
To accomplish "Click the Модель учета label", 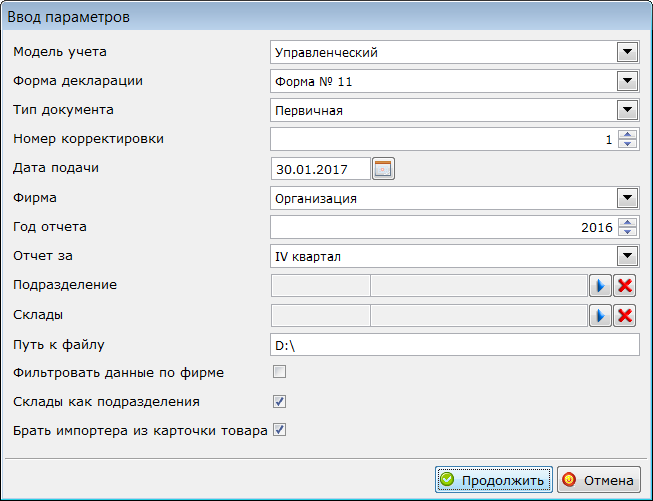I will point(60,52).
